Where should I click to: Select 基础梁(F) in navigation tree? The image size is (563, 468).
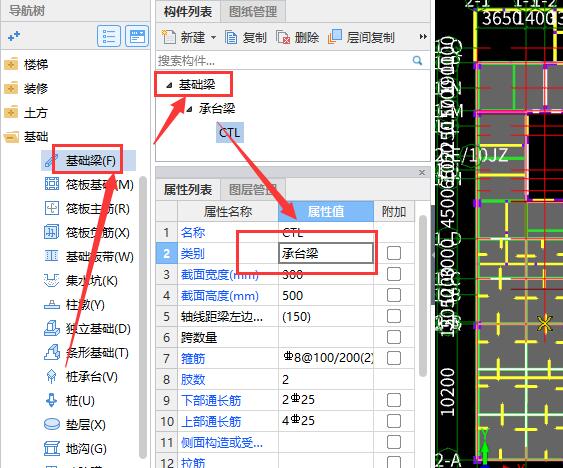(x=89, y=161)
